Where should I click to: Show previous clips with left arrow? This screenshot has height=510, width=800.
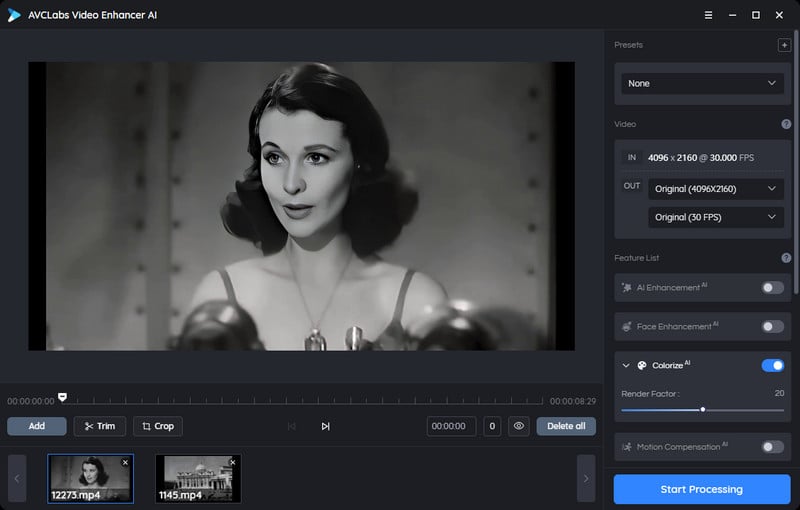(17, 478)
